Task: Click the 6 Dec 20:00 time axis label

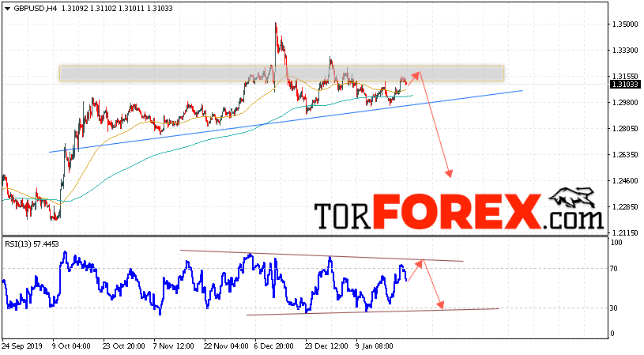Action: point(274,346)
